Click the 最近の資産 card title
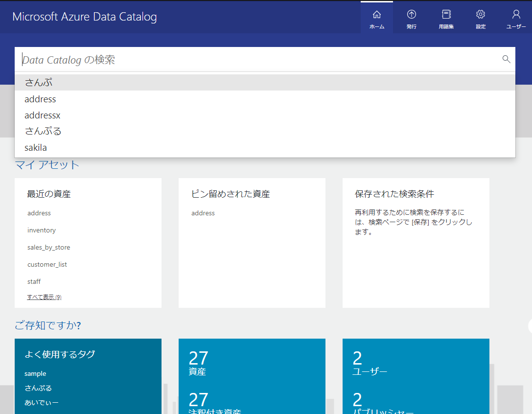 (49, 194)
